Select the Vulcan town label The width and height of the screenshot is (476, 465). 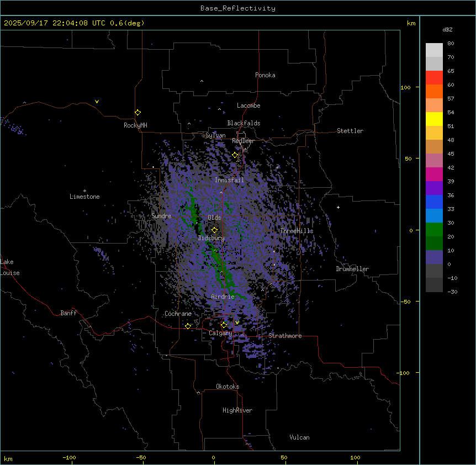(x=299, y=437)
